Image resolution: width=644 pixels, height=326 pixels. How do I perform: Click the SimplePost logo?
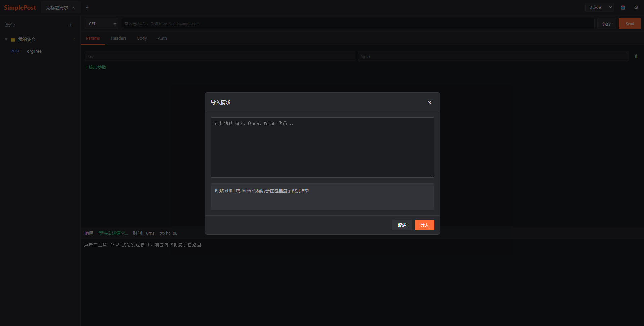click(x=20, y=8)
